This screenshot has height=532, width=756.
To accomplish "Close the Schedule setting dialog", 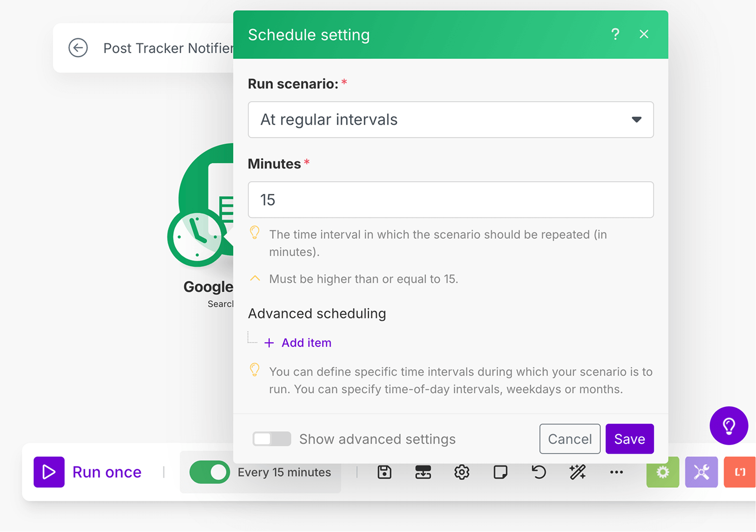I will pos(644,34).
